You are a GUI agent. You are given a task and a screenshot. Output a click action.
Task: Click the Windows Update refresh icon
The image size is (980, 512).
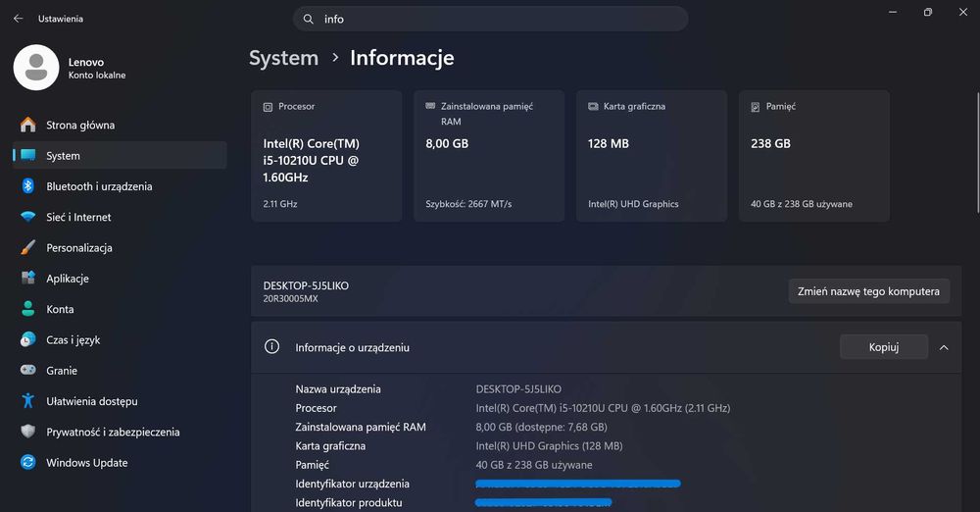[x=28, y=462]
